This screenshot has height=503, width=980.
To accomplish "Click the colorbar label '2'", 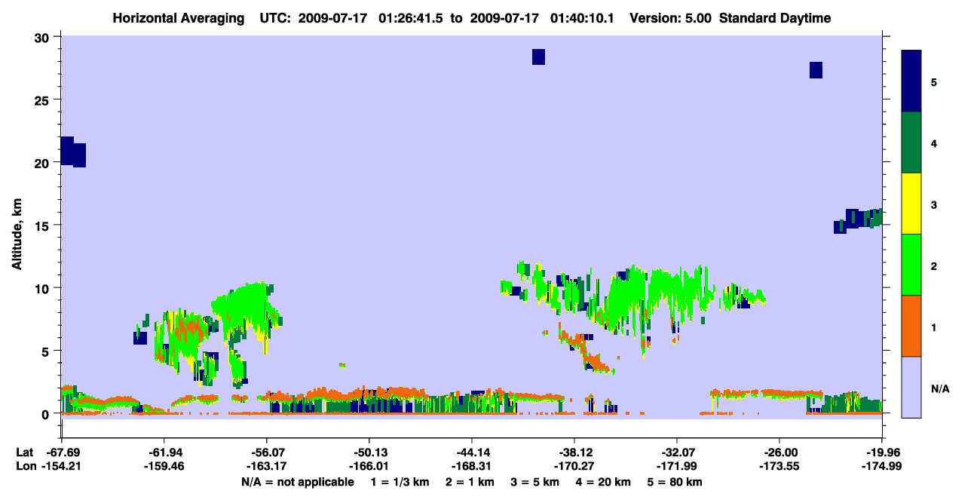I will (x=934, y=265).
